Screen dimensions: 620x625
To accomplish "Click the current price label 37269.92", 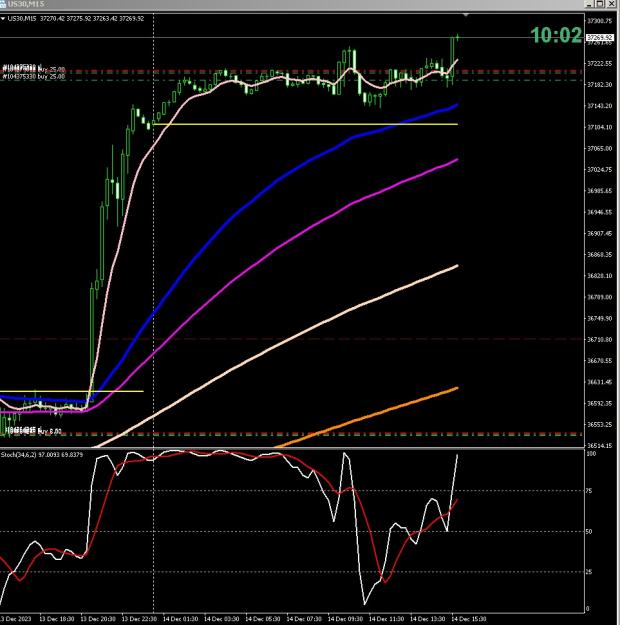I will (600, 37).
